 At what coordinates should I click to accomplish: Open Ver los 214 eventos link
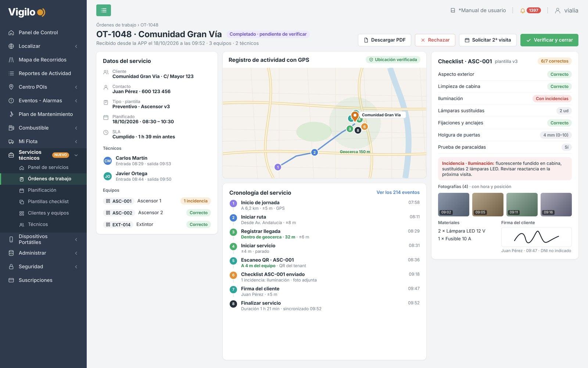point(398,192)
